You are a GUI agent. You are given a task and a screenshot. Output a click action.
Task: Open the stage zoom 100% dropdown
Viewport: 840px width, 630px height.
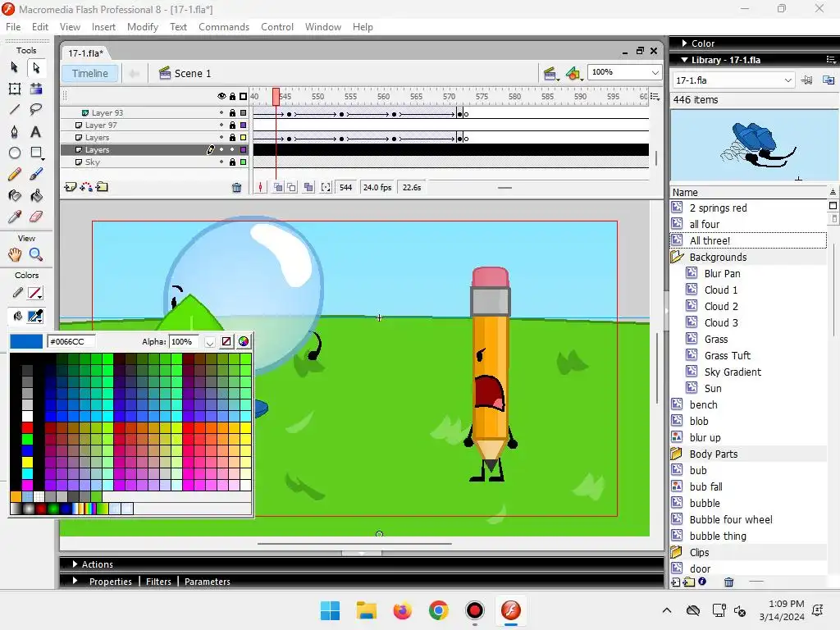coord(655,72)
